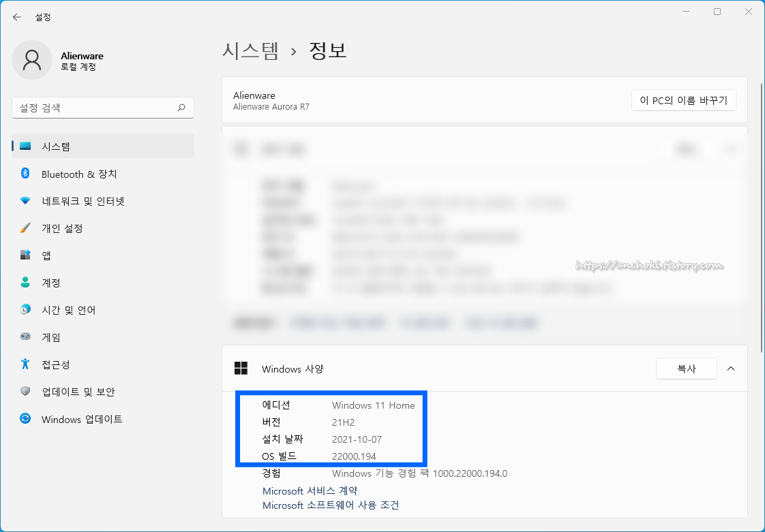Click the search magnifier icon

coord(181,108)
